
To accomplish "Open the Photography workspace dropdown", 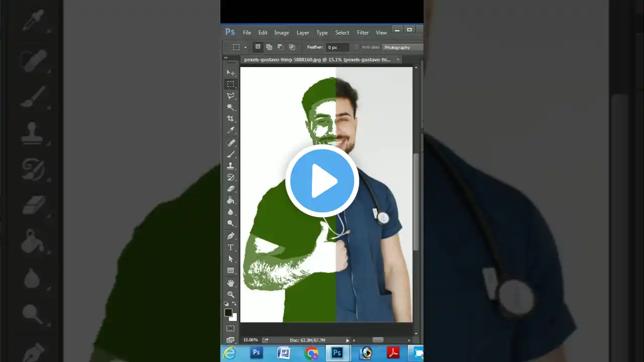I will (403, 47).
